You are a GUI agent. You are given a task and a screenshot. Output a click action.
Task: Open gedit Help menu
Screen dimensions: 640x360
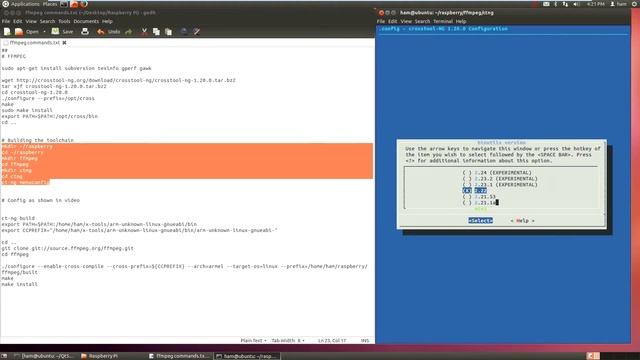pos(107,21)
